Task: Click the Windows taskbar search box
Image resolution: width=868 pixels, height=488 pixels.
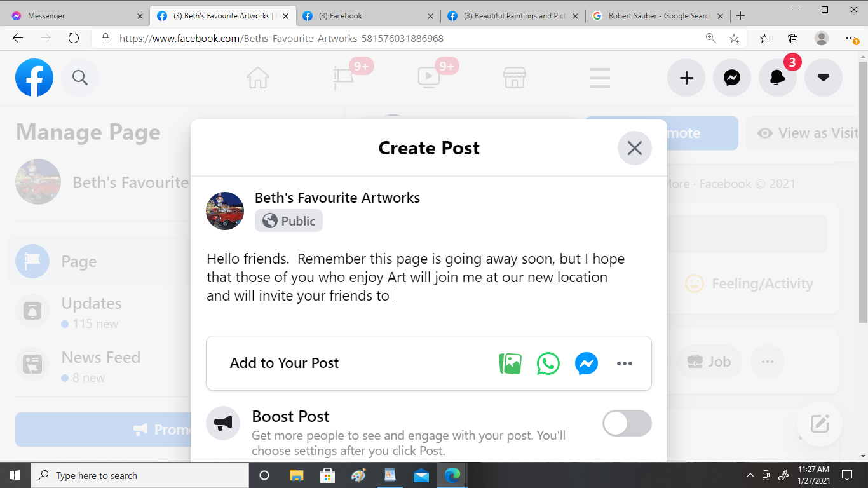Action: 140,475
